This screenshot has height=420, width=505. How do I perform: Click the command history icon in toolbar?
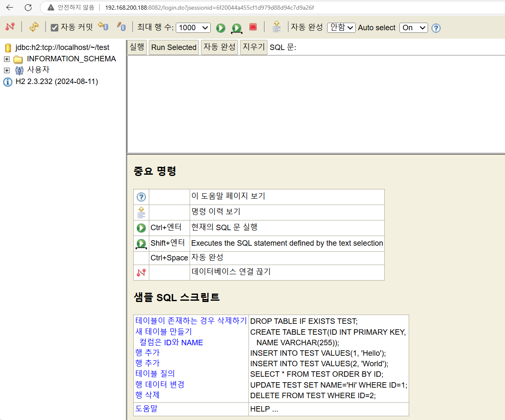pos(277,26)
